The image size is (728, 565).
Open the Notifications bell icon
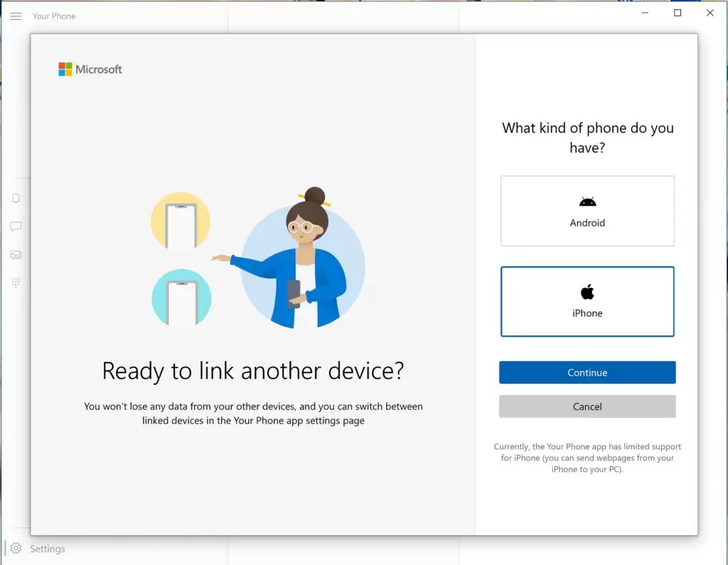[16, 198]
